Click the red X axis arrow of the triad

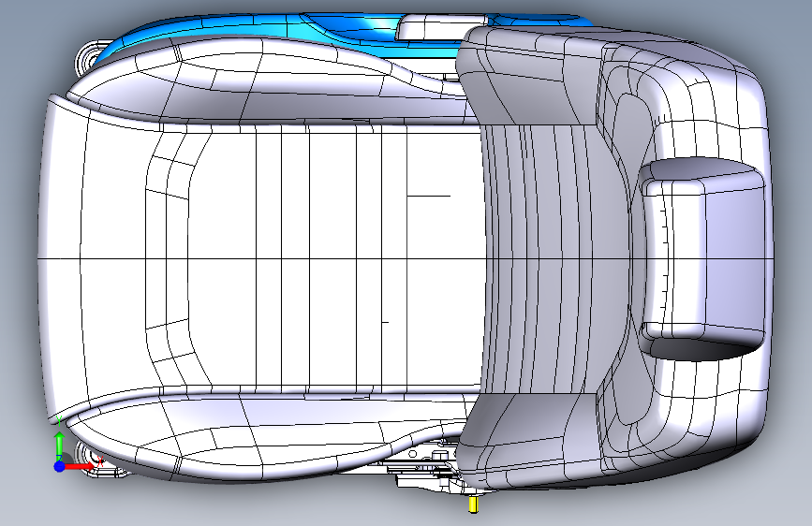tap(81, 466)
